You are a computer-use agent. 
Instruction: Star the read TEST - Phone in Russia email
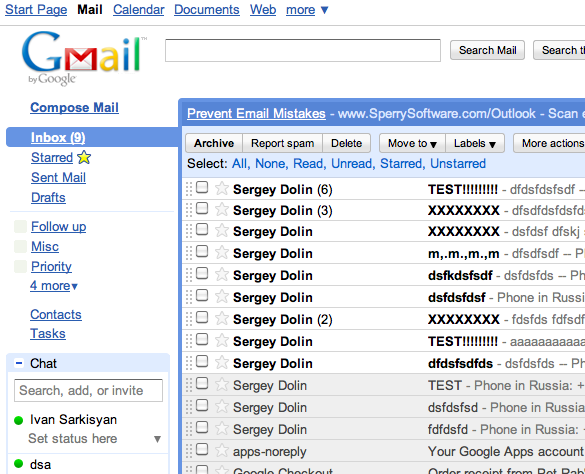click(222, 385)
